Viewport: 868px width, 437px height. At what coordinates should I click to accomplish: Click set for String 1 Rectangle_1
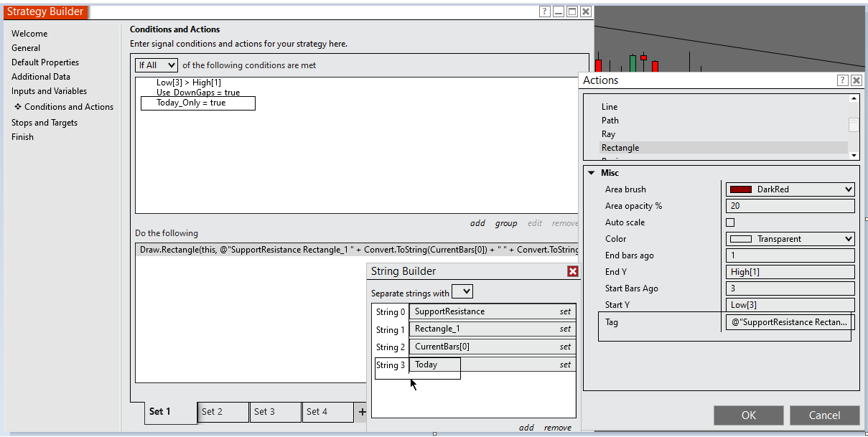[x=566, y=329]
